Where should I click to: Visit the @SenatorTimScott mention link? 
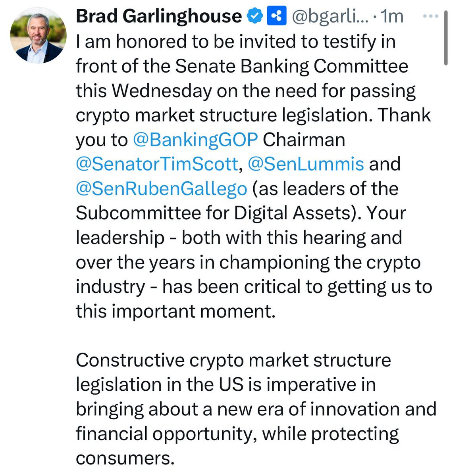pyautogui.click(x=157, y=164)
